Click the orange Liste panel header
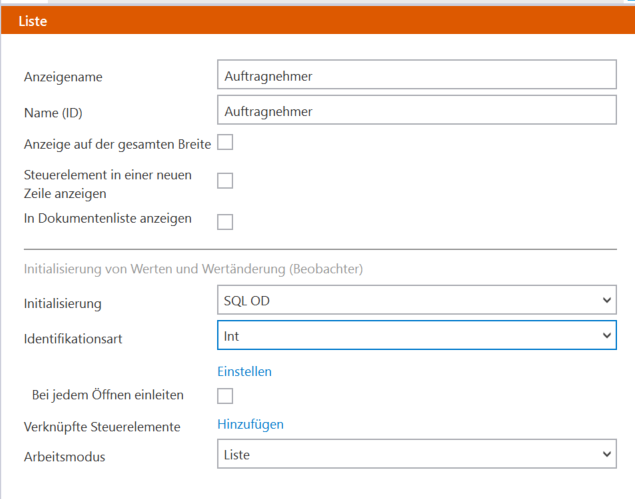 pos(318,20)
